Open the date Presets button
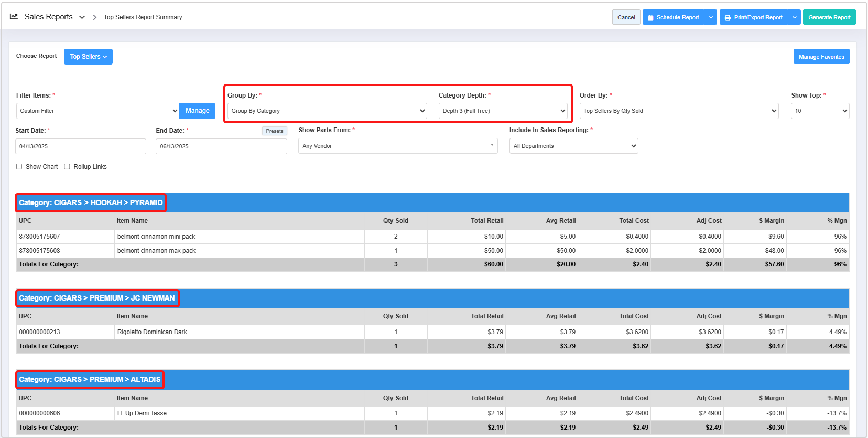The height and width of the screenshot is (438, 868). click(x=274, y=131)
